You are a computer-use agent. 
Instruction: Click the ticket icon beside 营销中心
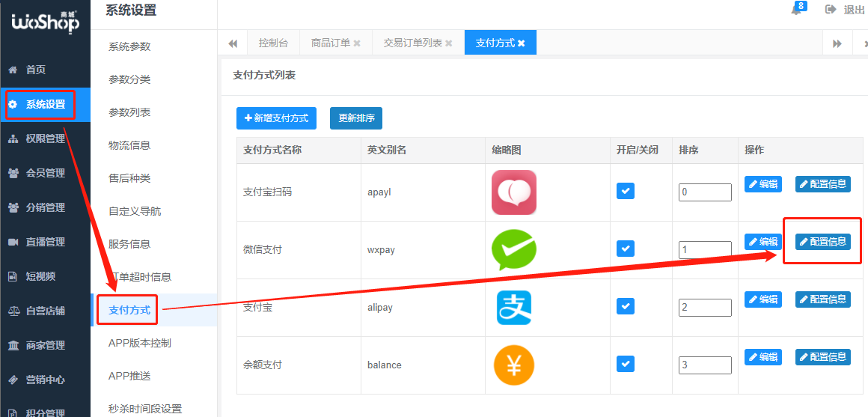click(x=13, y=380)
